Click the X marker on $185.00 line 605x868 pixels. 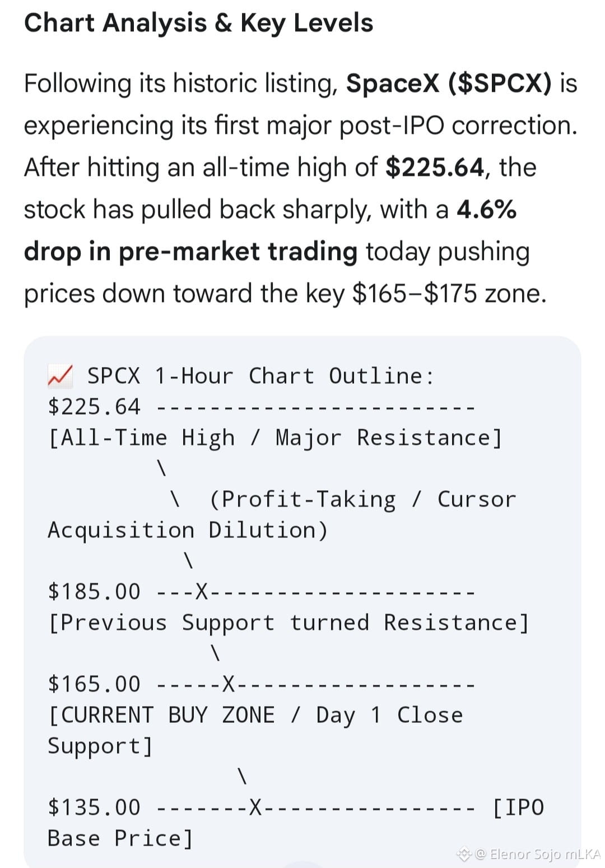[201, 592]
